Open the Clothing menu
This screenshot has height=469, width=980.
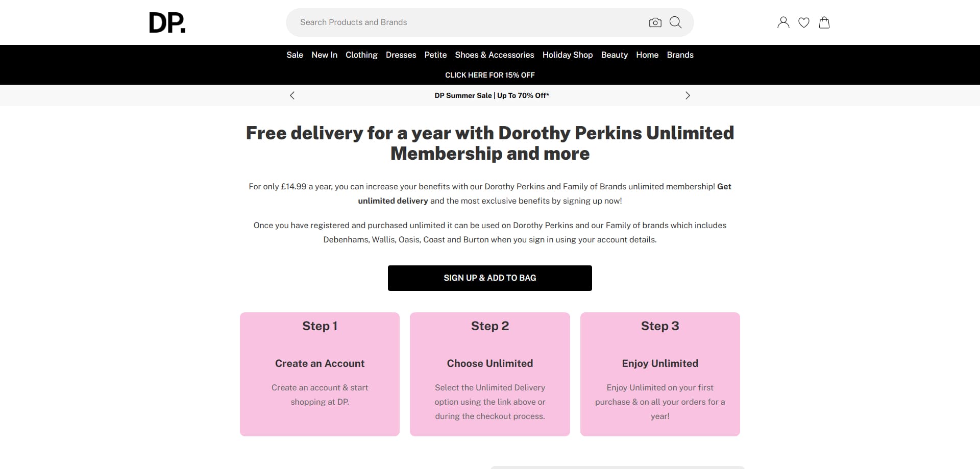[x=361, y=55]
